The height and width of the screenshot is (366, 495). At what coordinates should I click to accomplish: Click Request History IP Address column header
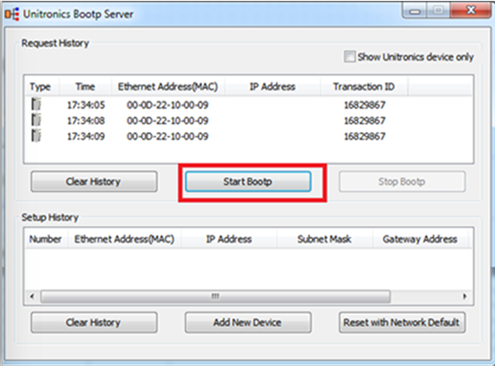[273, 87]
